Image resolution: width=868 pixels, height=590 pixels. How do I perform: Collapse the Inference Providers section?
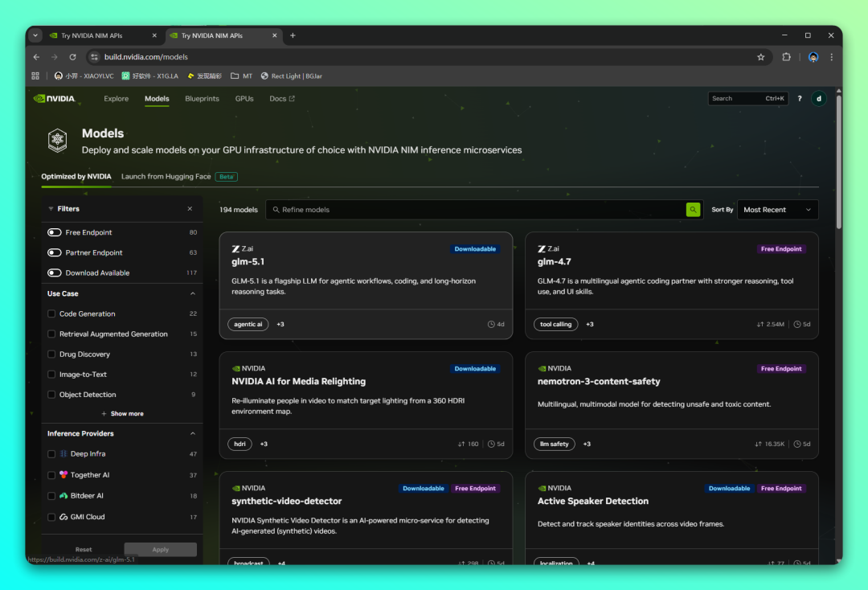[192, 434]
